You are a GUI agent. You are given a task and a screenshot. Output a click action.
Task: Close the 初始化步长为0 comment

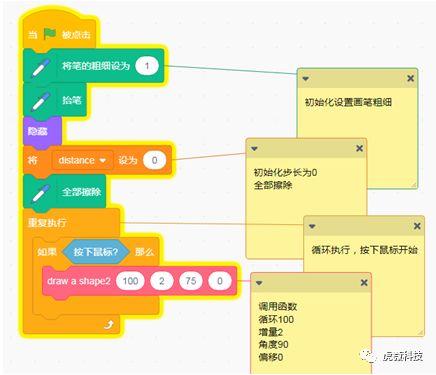point(359,148)
